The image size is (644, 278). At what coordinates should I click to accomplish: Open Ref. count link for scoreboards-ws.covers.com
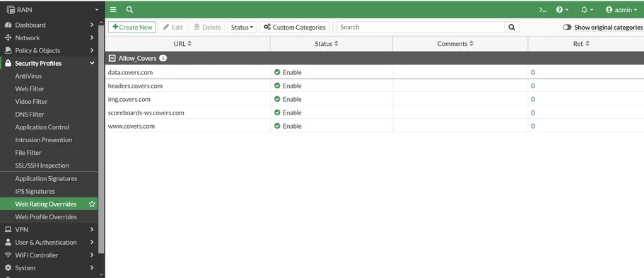[x=533, y=112]
